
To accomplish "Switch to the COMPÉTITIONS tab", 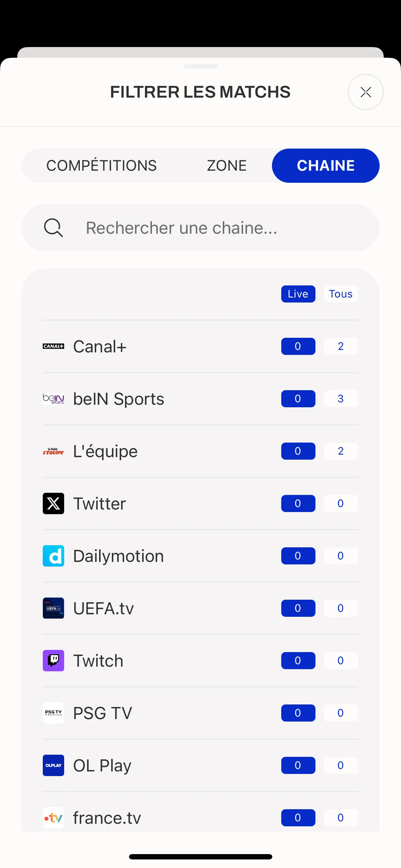I will (x=102, y=166).
